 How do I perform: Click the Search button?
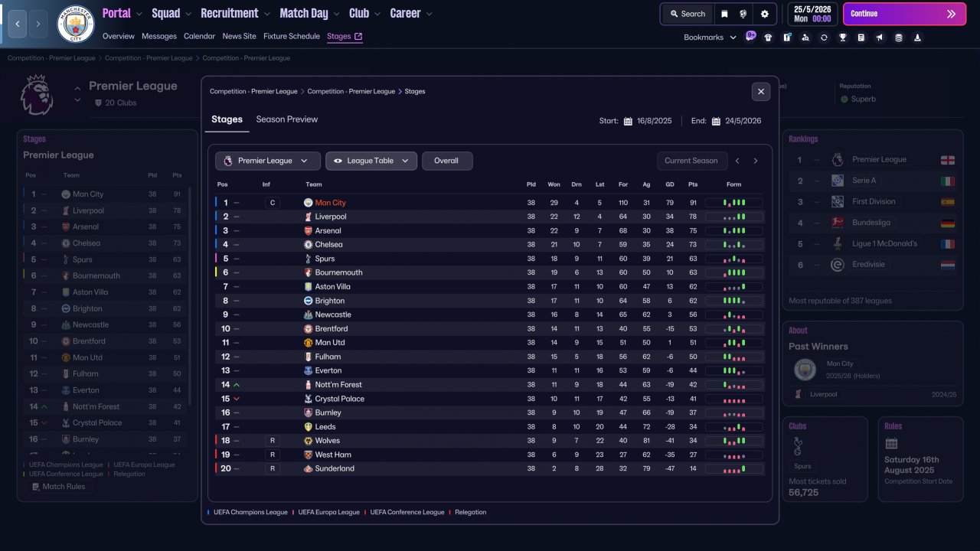click(687, 14)
